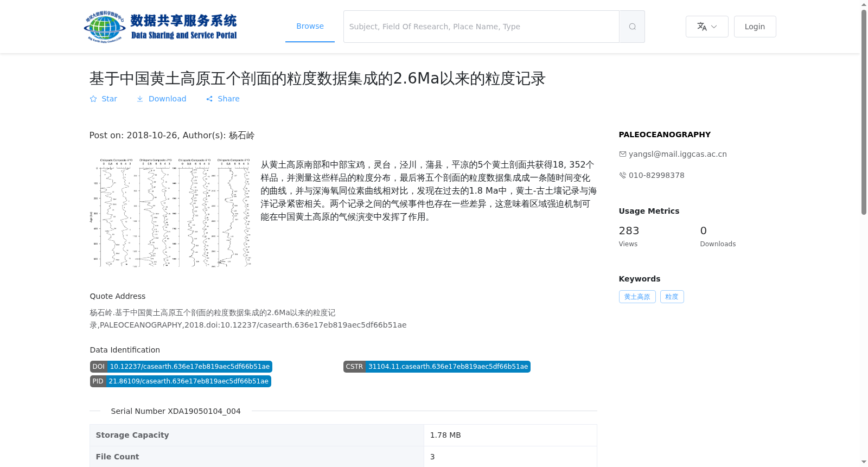Viewport: 868px width, 467px height.
Task: Click the scrollbar up arrow
Action: coord(864,4)
